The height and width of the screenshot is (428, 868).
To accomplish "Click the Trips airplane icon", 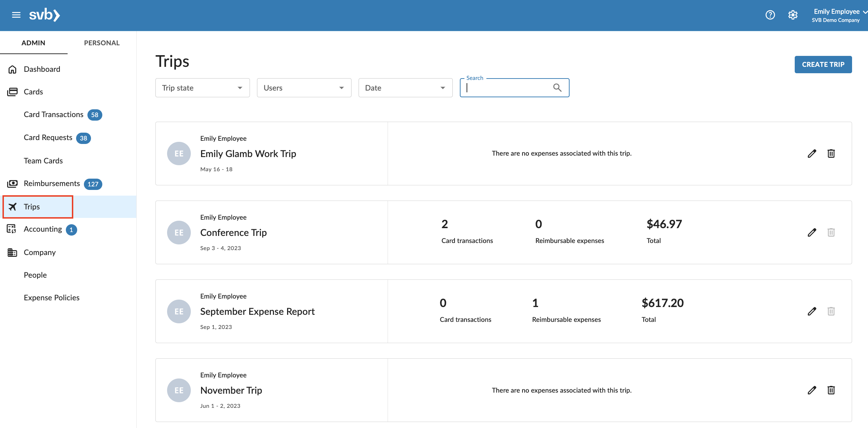I will (x=12, y=207).
